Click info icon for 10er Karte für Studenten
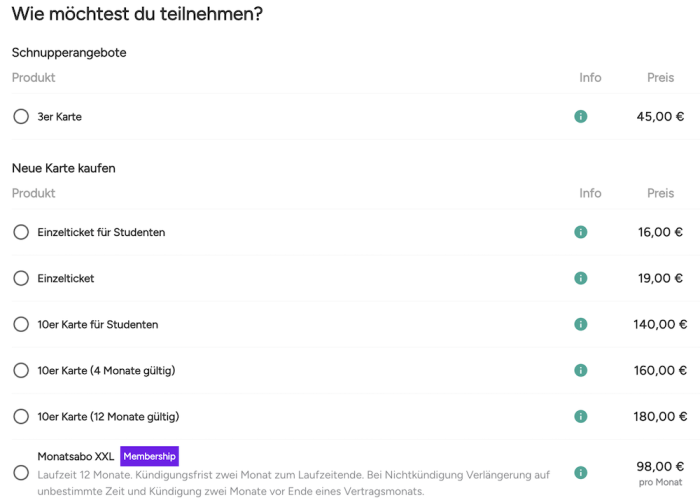700x500 pixels. pyautogui.click(x=581, y=324)
